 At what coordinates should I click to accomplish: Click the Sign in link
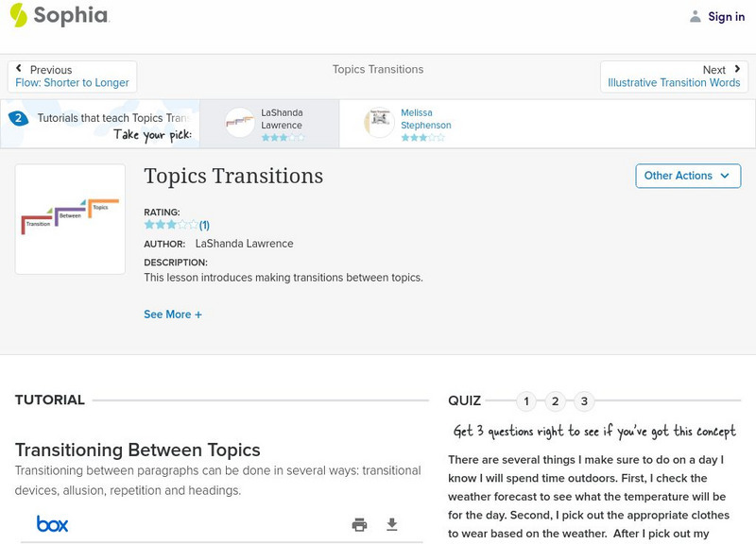tap(726, 16)
